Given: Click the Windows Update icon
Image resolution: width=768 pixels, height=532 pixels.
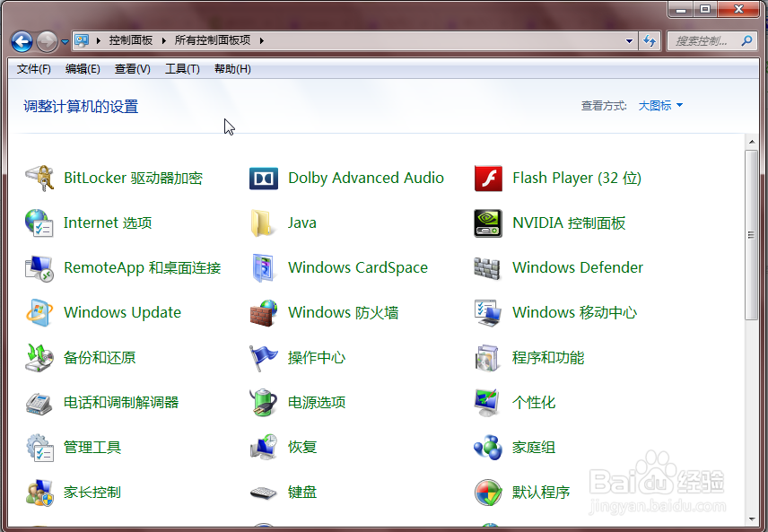Looking at the screenshot, I should (39, 312).
